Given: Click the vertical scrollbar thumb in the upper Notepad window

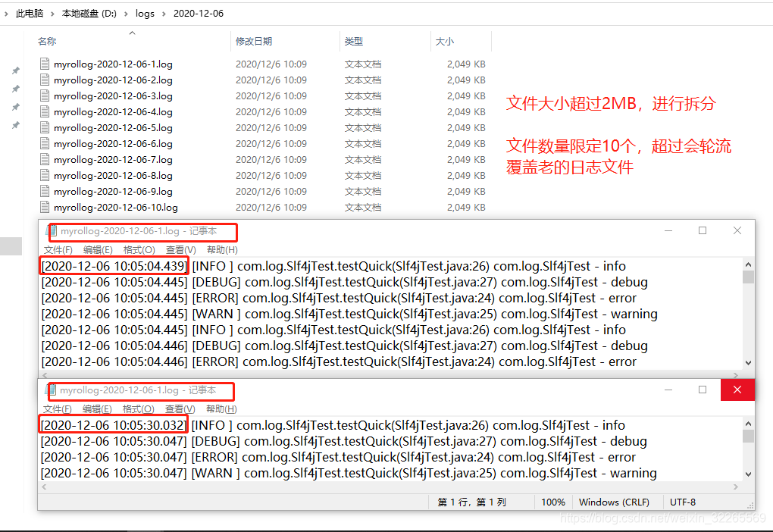Looking at the screenshot, I should (748, 277).
